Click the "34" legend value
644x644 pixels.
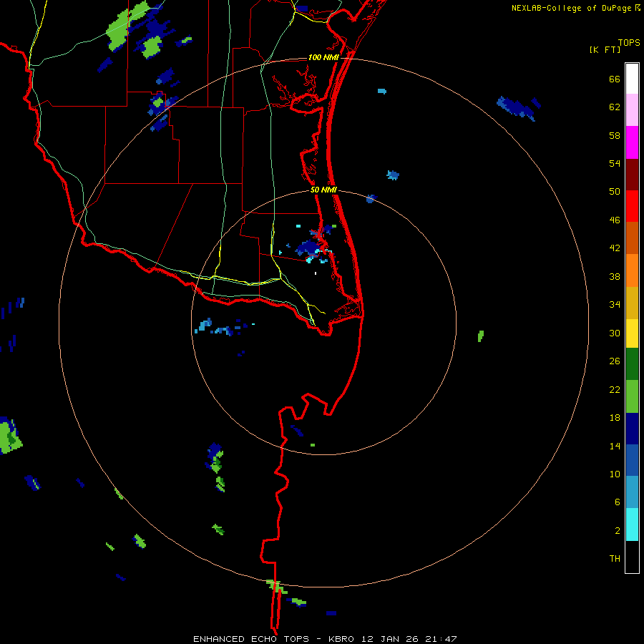[x=615, y=304]
